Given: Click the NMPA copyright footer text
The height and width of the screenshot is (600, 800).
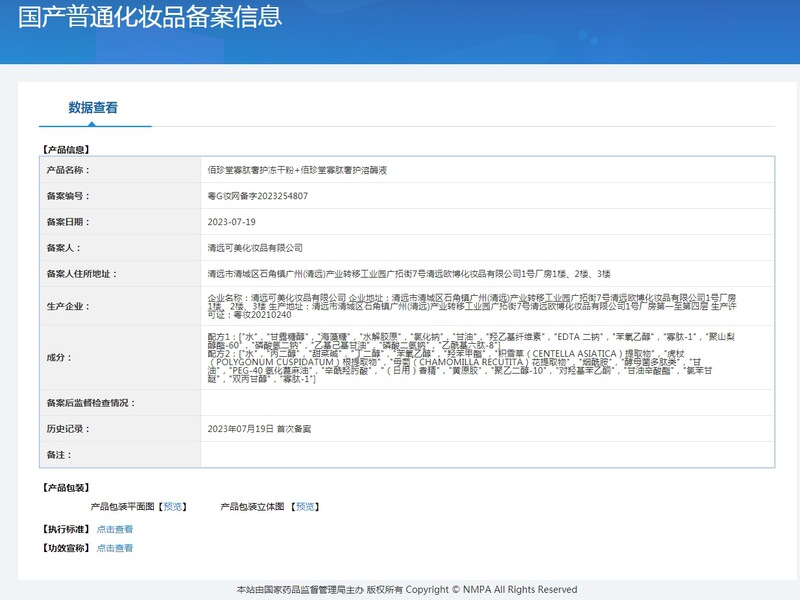Looking at the screenshot, I should (x=406, y=589).
